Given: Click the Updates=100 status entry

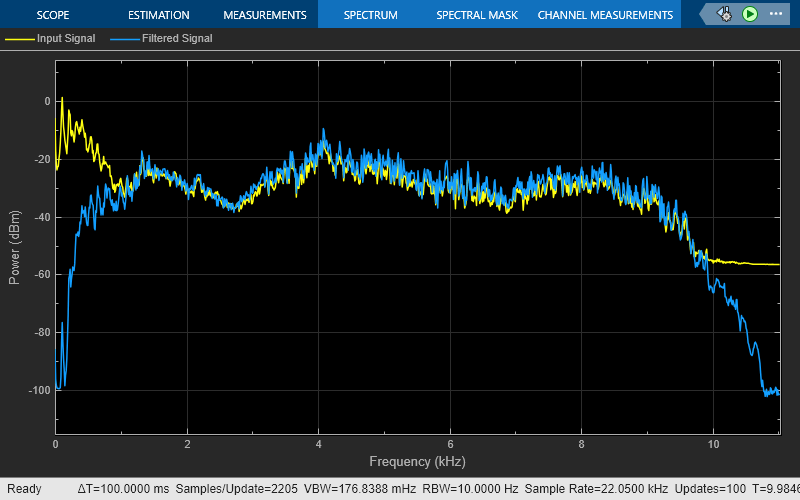Looking at the screenshot, I should tap(710, 489).
